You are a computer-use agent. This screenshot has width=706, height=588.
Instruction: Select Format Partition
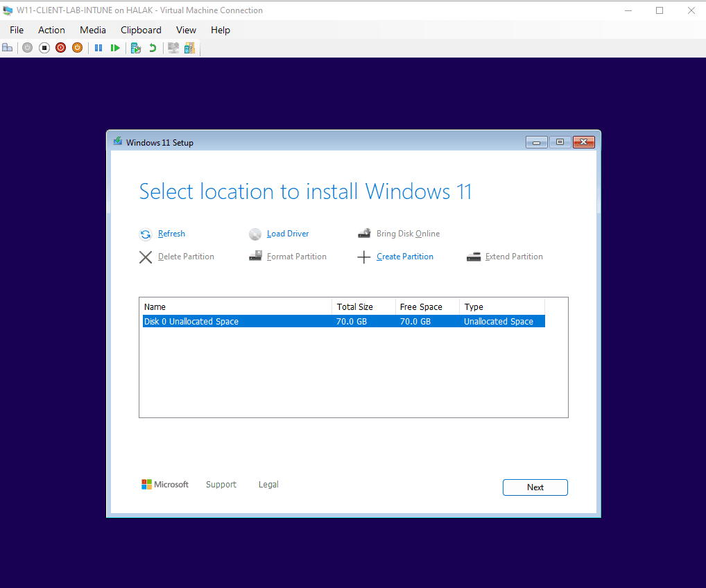click(296, 257)
